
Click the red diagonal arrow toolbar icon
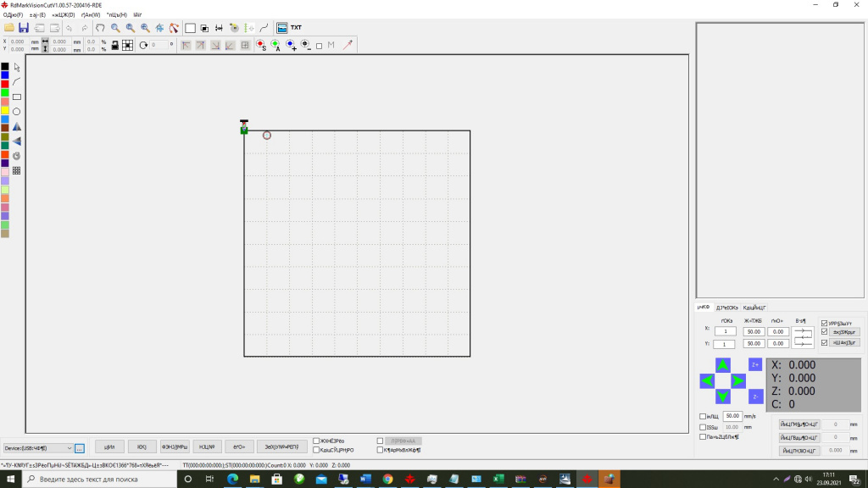coord(348,46)
